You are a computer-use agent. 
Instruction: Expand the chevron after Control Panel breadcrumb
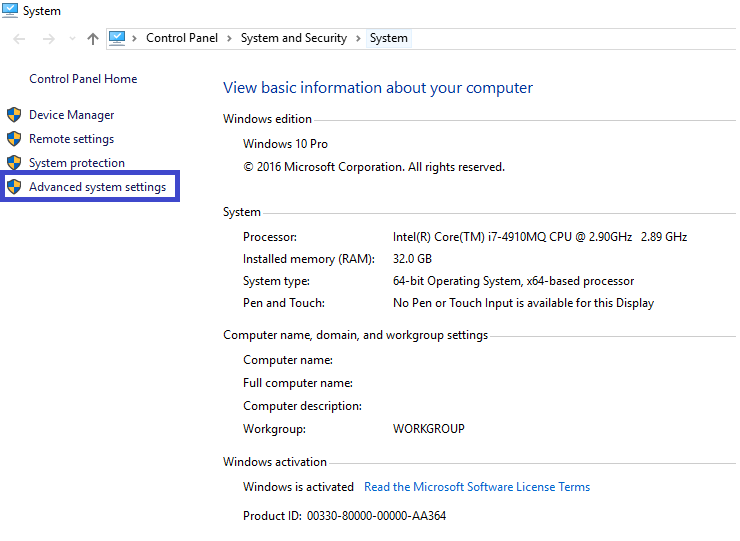pyautogui.click(x=229, y=38)
